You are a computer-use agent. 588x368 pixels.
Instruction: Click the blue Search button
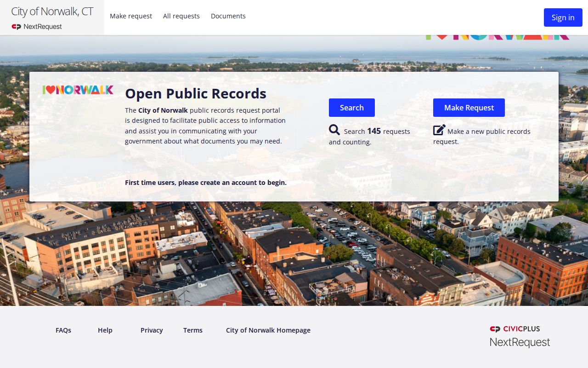tap(352, 108)
